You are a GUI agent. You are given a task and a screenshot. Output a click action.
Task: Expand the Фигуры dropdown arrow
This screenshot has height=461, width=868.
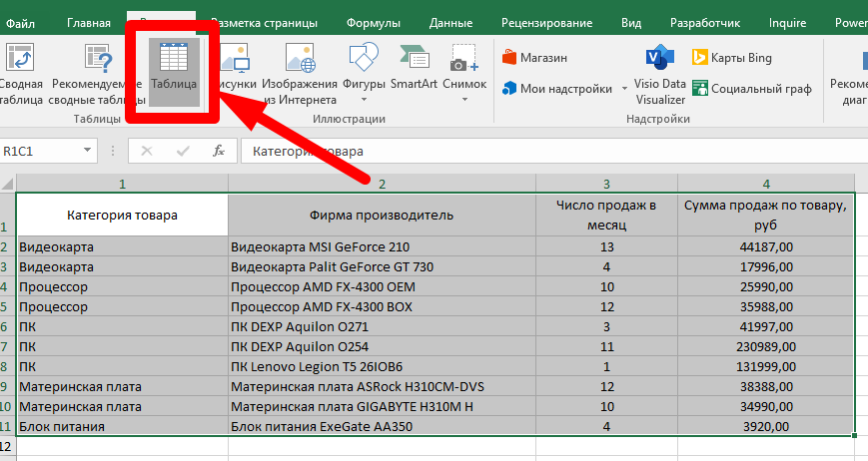tap(364, 100)
